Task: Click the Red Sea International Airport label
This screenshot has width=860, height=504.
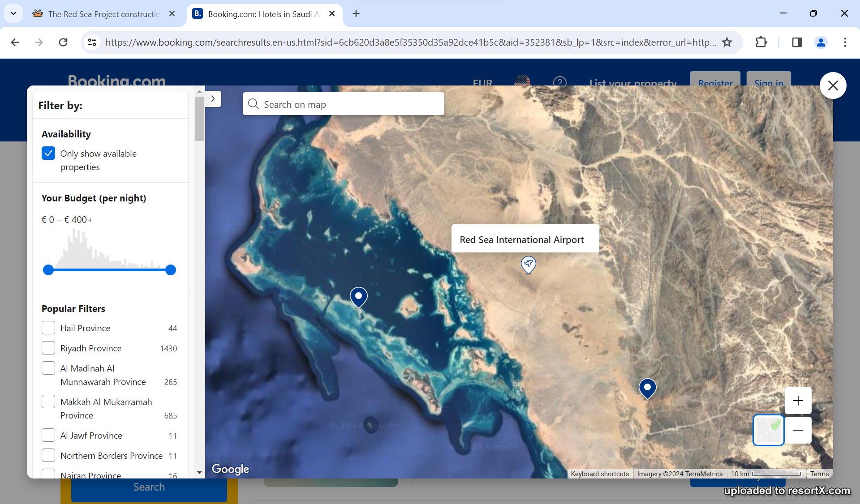Action: pyautogui.click(x=525, y=239)
